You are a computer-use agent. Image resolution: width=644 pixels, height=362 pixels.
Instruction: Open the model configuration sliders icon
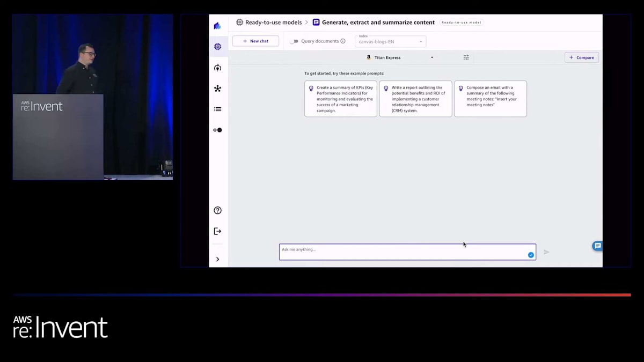click(x=466, y=57)
